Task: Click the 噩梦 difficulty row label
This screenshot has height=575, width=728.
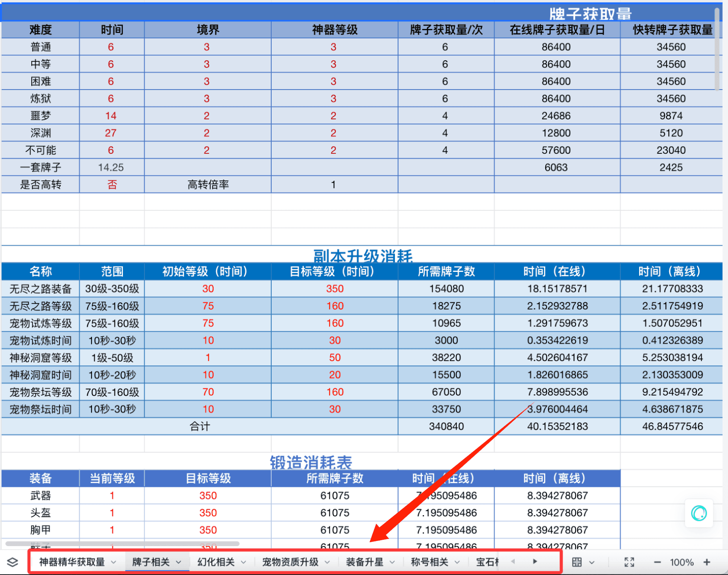Action: tap(41, 116)
